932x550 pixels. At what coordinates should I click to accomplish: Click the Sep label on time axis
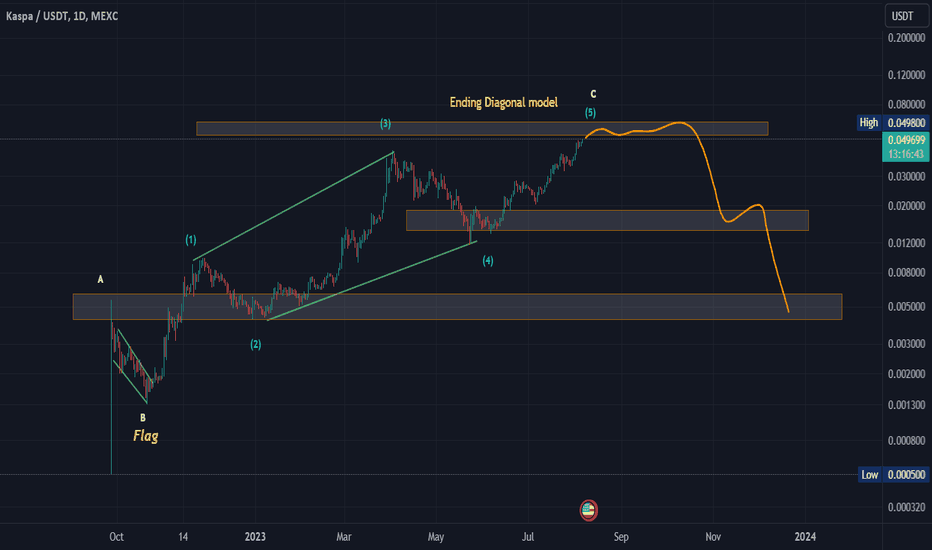621,536
